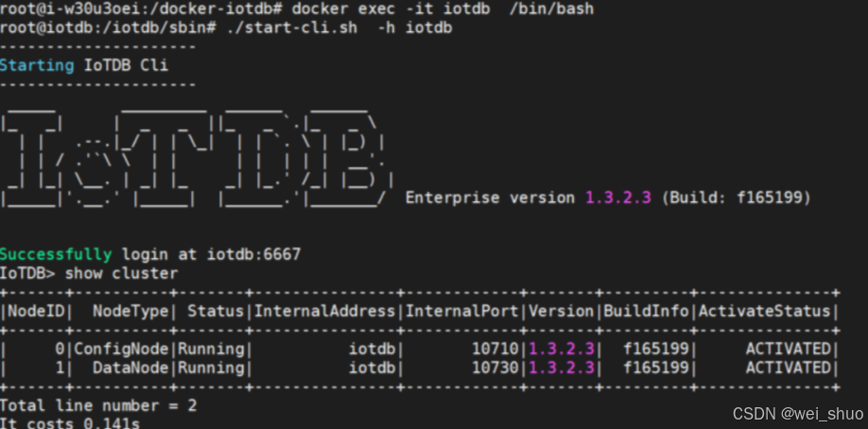Click the 'docker exec -it iotdb /bin/bash' command
This screenshot has width=868, height=429.
(x=443, y=9)
